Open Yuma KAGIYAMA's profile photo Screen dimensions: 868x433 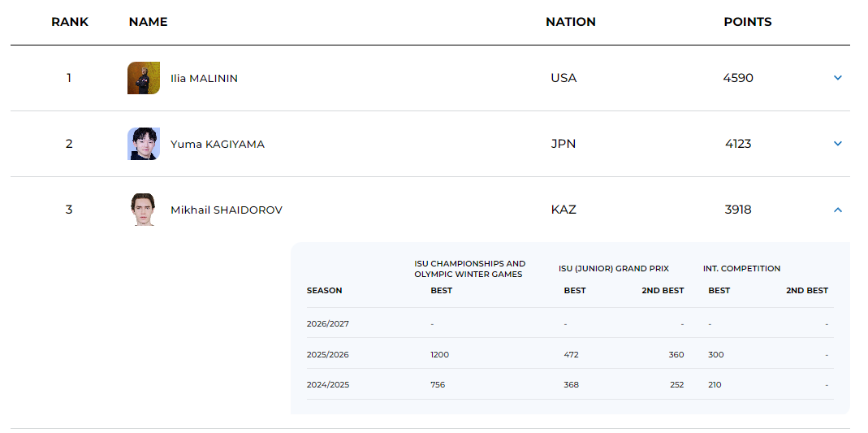144,144
